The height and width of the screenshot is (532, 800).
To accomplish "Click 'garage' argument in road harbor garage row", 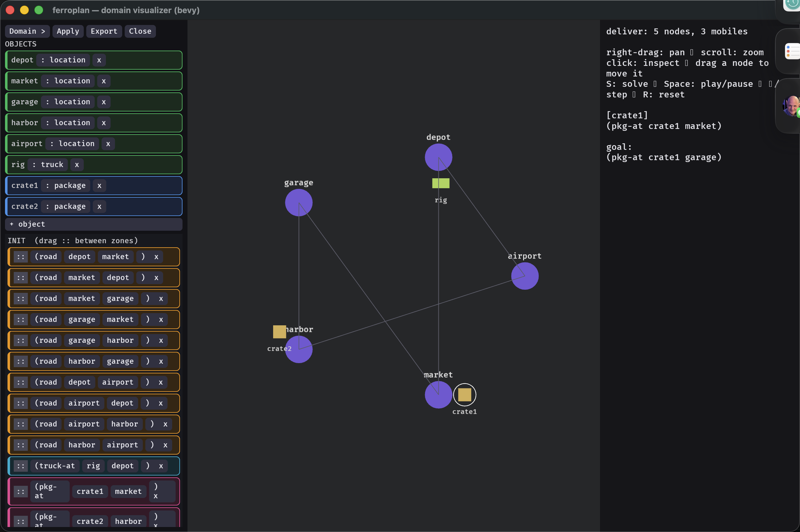I will (x=120, y=361).
